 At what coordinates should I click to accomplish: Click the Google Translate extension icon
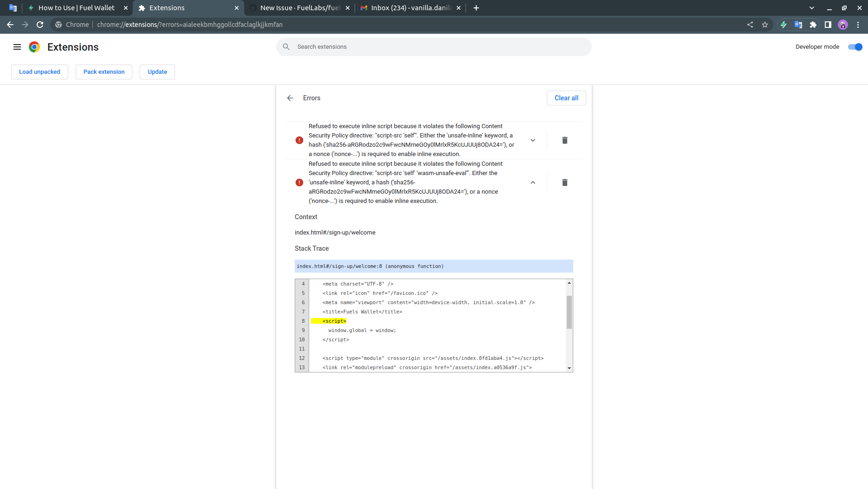click(x=798, y=25)
